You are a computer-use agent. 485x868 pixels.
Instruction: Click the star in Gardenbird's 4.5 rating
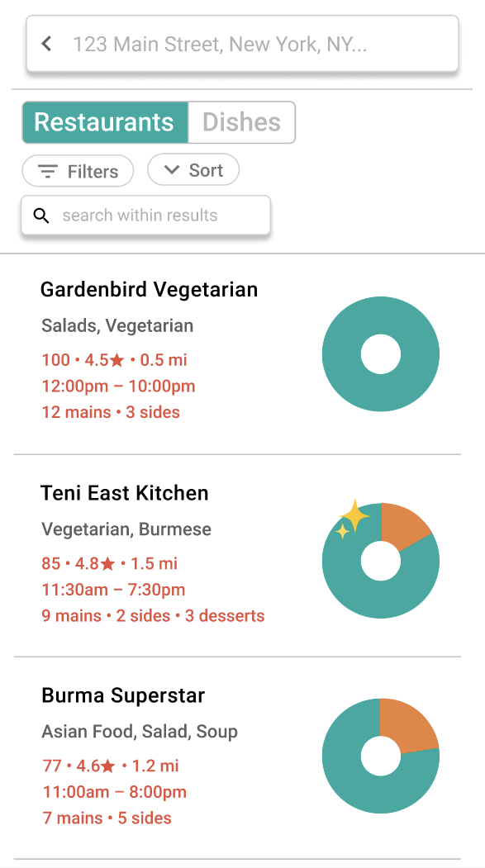point(116,360)
